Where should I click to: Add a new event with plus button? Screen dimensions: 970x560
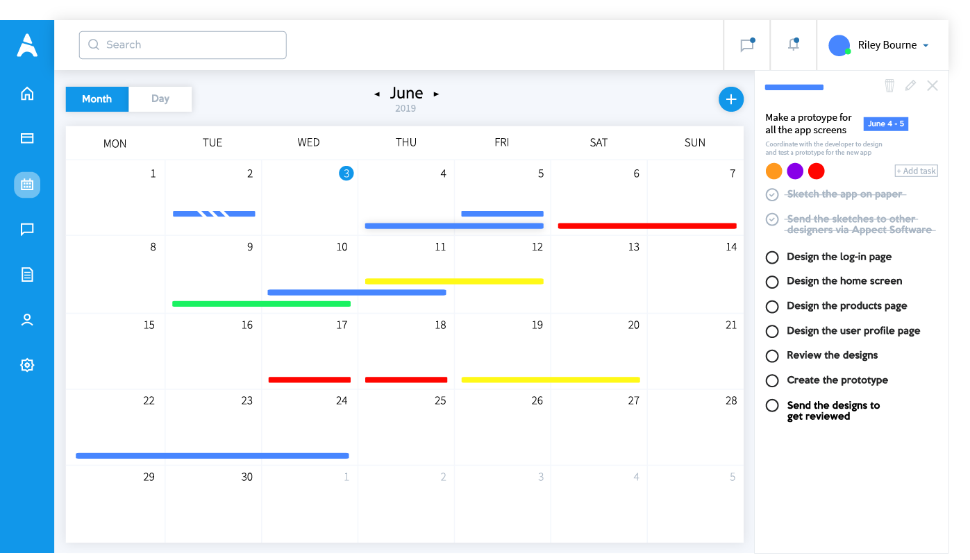click(730, 99)
